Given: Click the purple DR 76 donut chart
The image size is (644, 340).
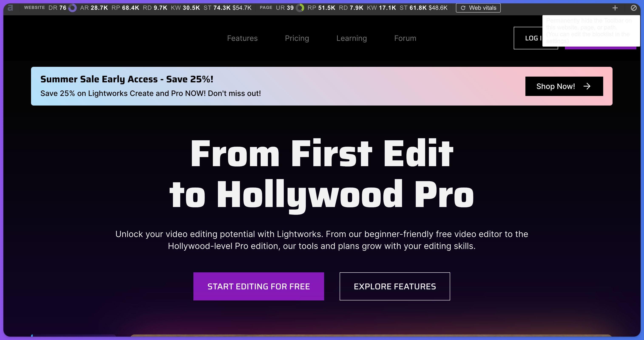Looking at the screenshot, I should tap(72, 8).
